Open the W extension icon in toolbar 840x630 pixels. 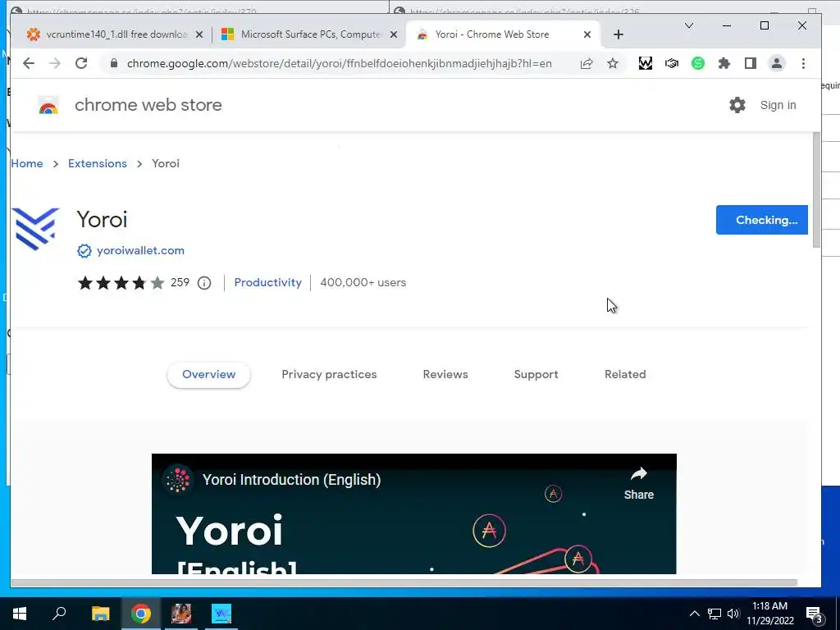coord(646,63)
